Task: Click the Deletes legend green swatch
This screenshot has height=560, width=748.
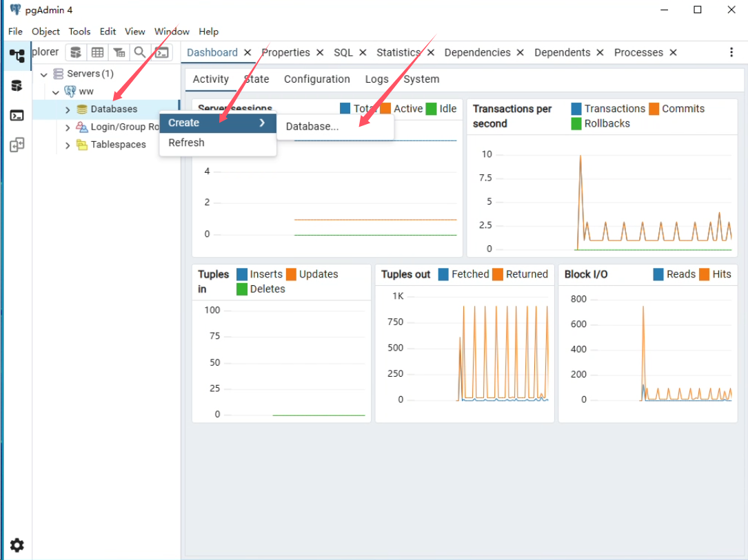Action: 242,289
